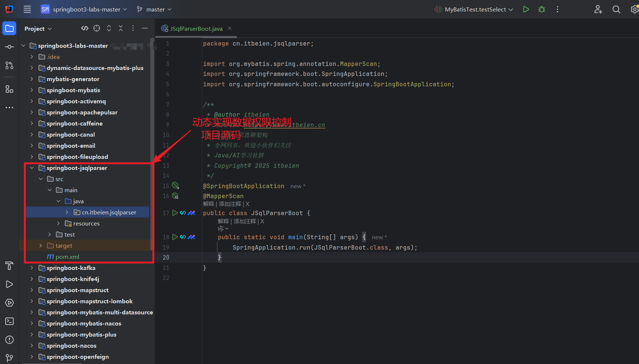This screenshot has height=364, width=639.
Task: Close JSqlParserBoot.java tab
Action: 230,28
